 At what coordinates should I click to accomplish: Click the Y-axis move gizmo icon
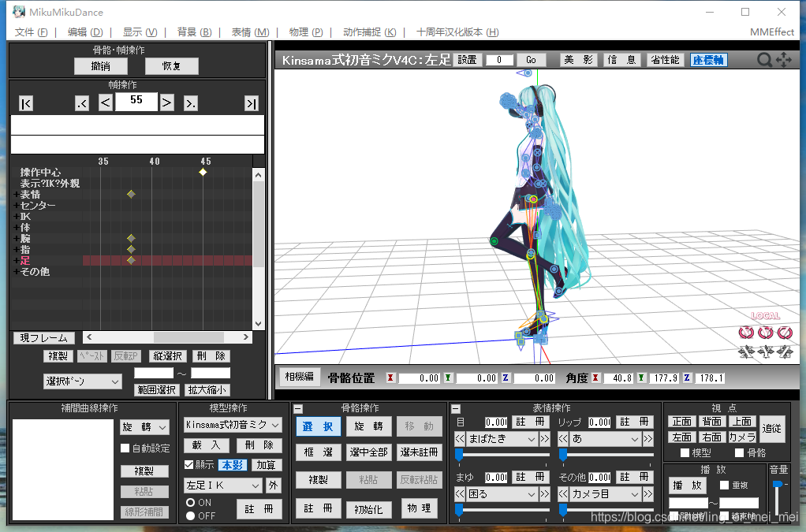tap(766, 352)
